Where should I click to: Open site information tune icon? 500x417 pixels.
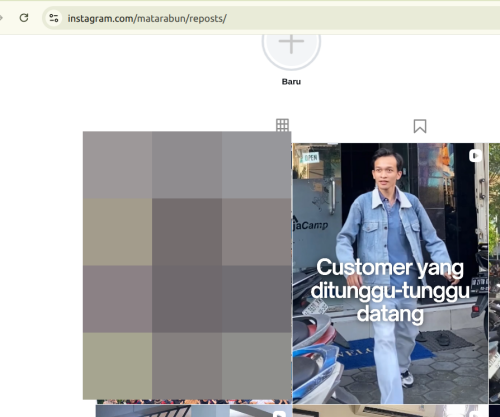click(x=54, y=18)
